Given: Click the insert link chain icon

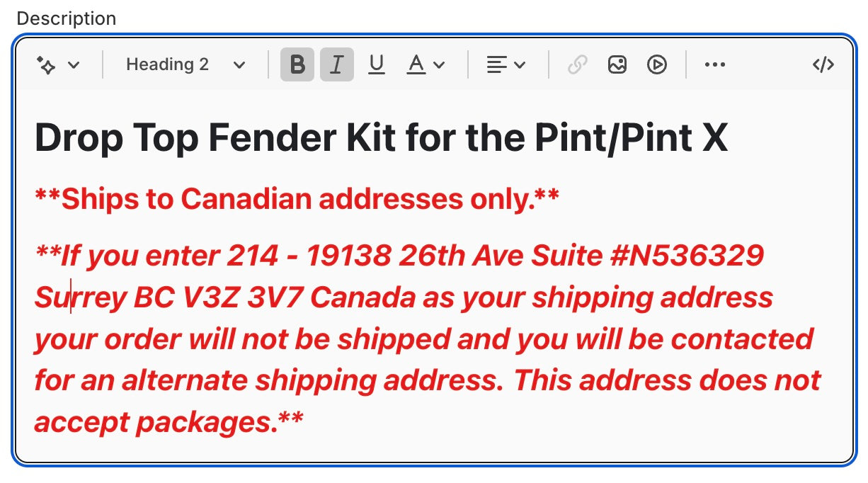Looking at the screenshot, I should (578, 65).
